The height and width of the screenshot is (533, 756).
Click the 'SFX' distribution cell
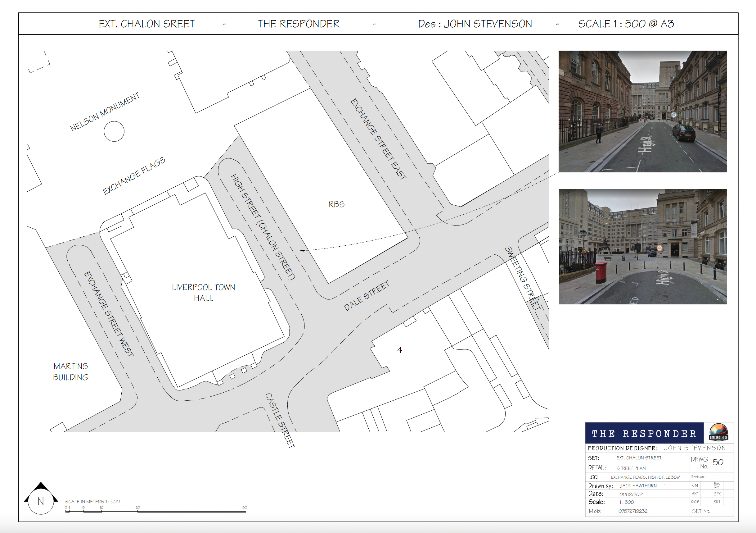[717, 494]
